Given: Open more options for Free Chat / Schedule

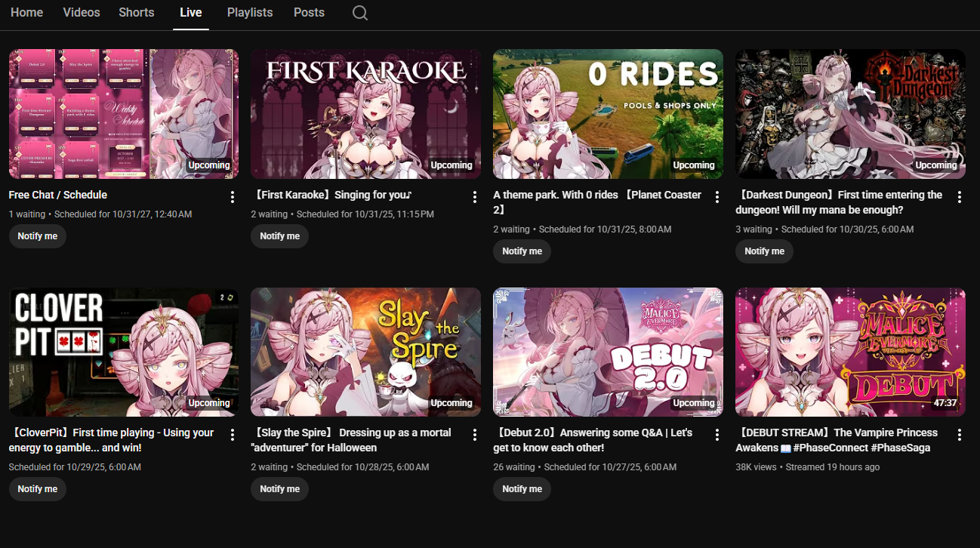Looking at the screenshot, I should (233, 197).
